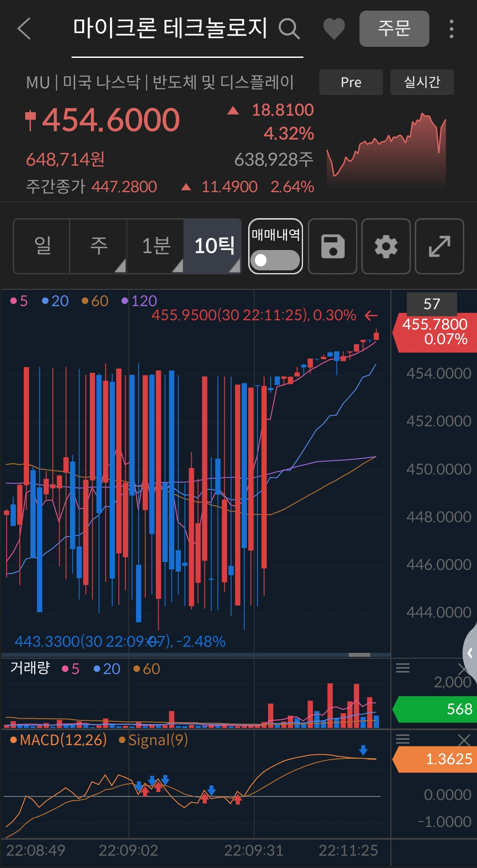
Task: Tap the blue 20-period moving average legend
Action: [55, 301]
